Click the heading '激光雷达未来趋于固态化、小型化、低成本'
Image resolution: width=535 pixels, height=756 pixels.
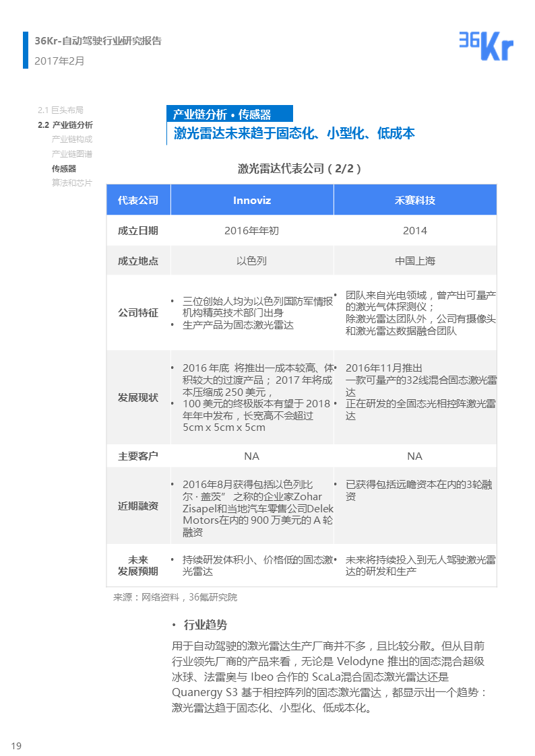[x=294, y=133]
